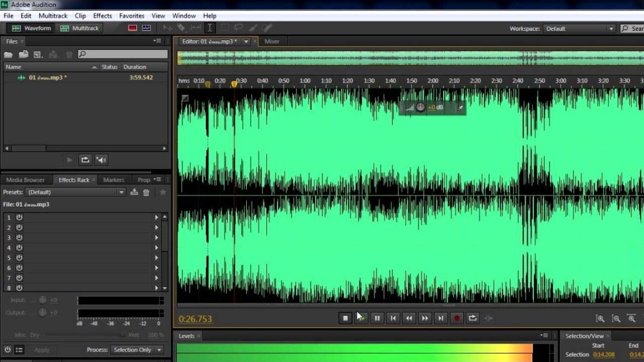
Task: Switch to Waveform view
Action: click(x=31, y=28)
